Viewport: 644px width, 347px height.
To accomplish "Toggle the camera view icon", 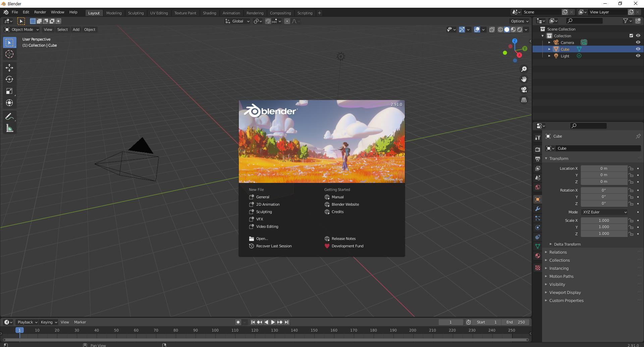I will [524, 90].
